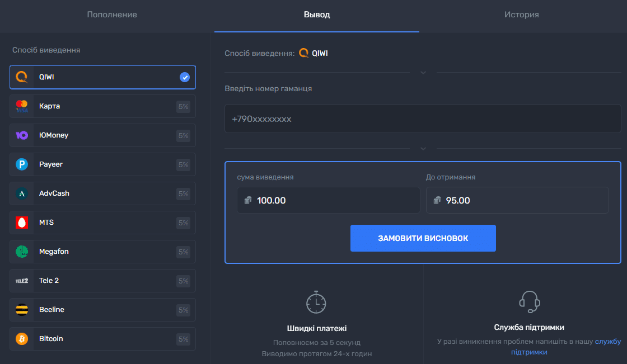Click the AdvCash logo icon

click(22, 193)
